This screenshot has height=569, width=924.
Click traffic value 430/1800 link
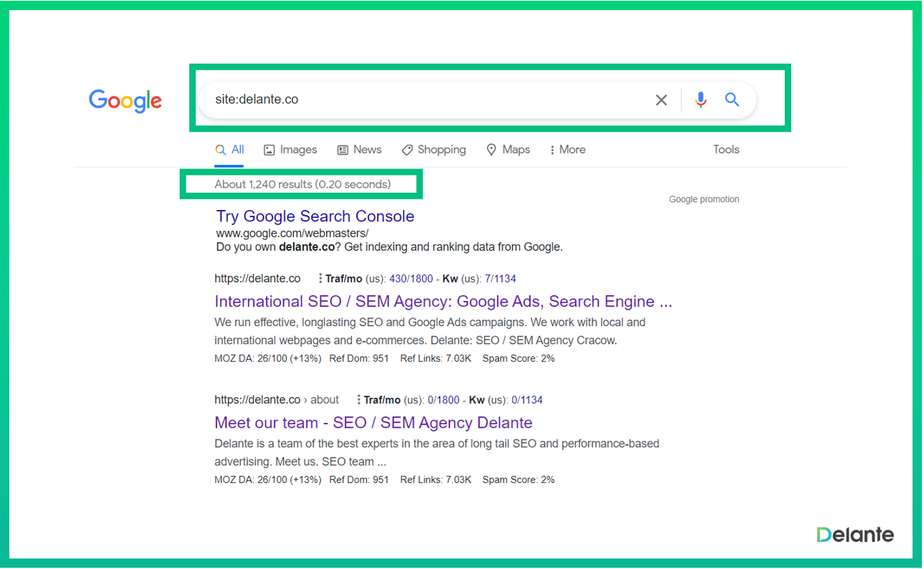point(411,279)
